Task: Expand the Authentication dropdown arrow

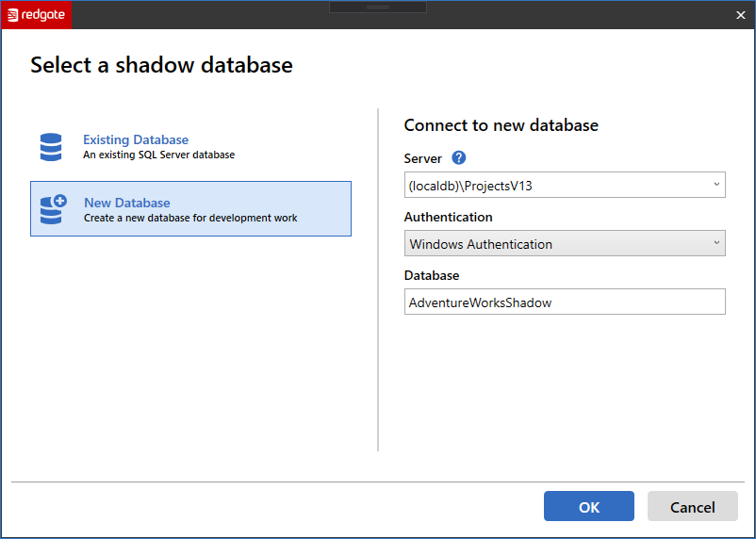Action: 716,243
